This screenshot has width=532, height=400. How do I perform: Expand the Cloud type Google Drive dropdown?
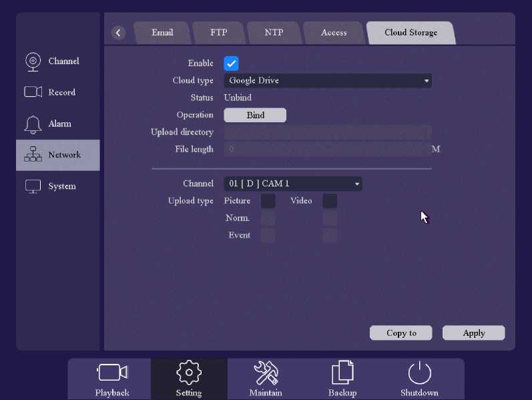(327, 81)
